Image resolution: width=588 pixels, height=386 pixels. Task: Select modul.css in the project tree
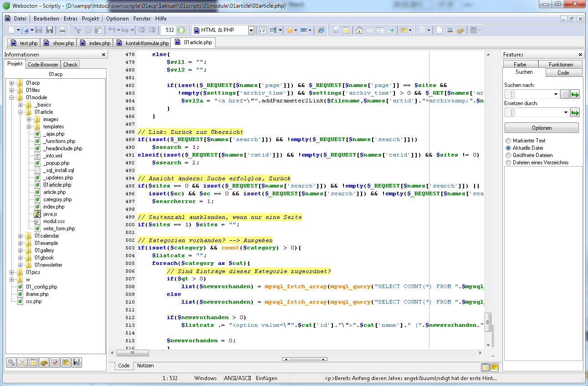(x=54, y=221)
